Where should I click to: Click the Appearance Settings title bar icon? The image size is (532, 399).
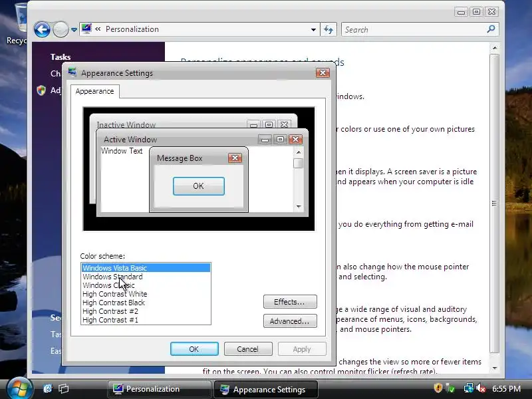coord(72,72)
